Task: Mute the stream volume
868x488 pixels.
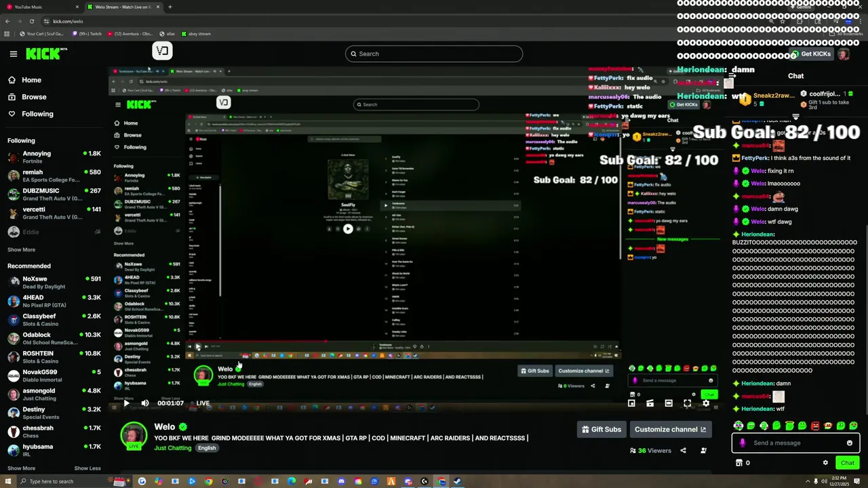Action: pos(145,403)
